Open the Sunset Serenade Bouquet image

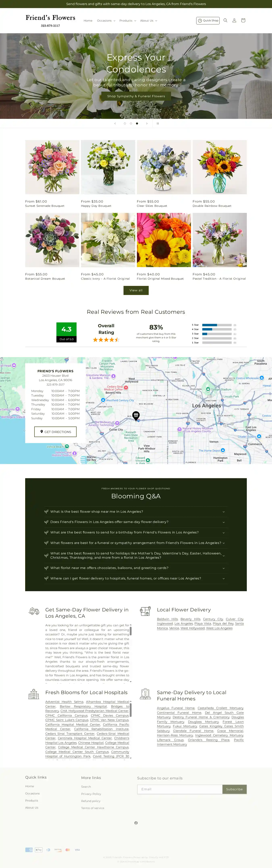click(52, 167)
